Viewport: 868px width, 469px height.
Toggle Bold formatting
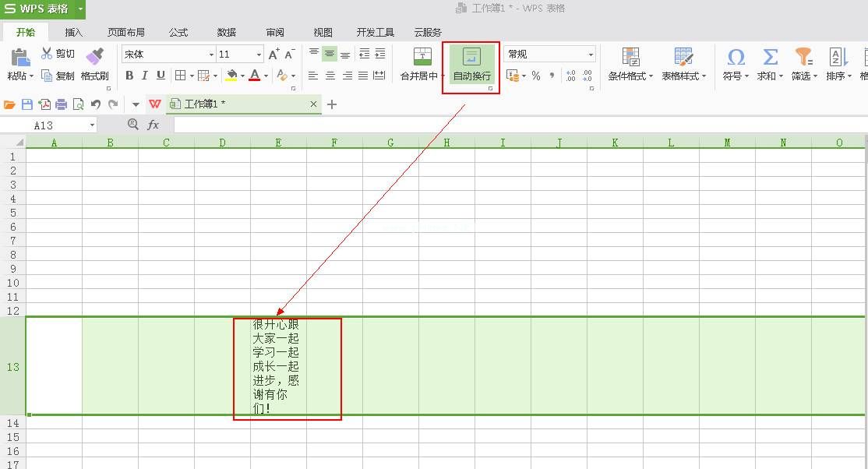(129, 76)
